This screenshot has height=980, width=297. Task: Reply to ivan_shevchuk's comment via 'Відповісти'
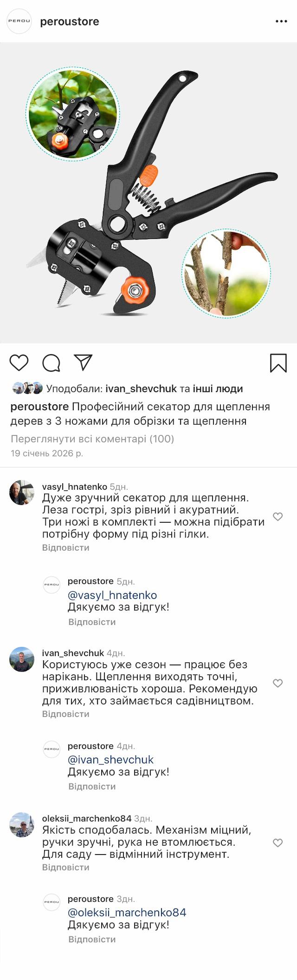coord(65,714)
